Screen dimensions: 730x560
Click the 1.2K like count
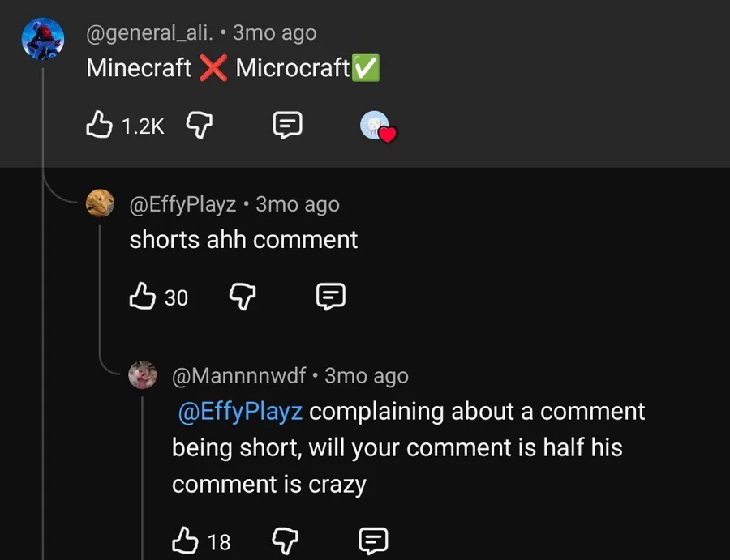(142, 126)
